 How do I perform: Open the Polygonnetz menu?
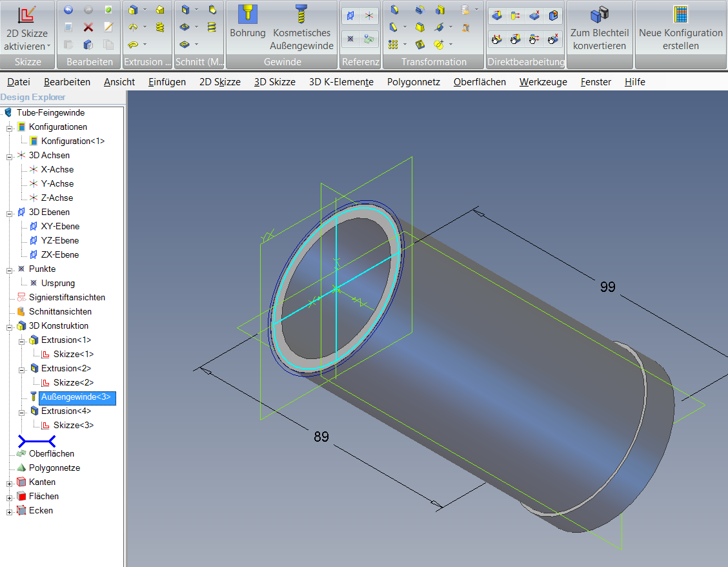[413, 82]
